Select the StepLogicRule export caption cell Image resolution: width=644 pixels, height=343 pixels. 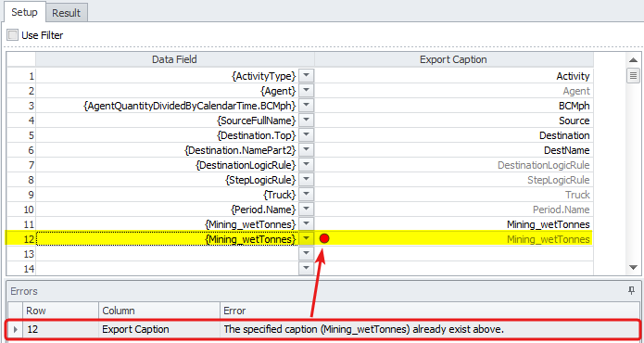tap(453, 180)
